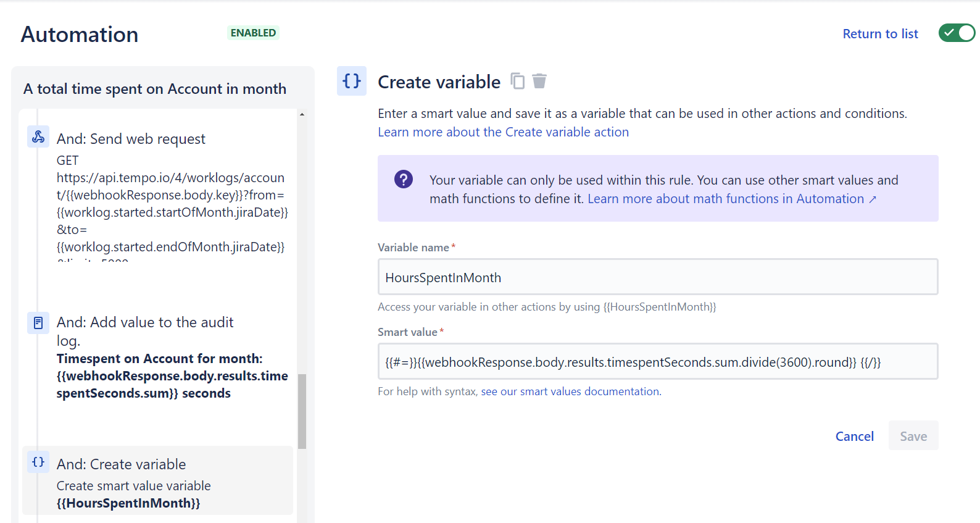This screenshot has width=980, height=523.
Task: Open Learn more about Create variable action
Action: click(503, 132)
